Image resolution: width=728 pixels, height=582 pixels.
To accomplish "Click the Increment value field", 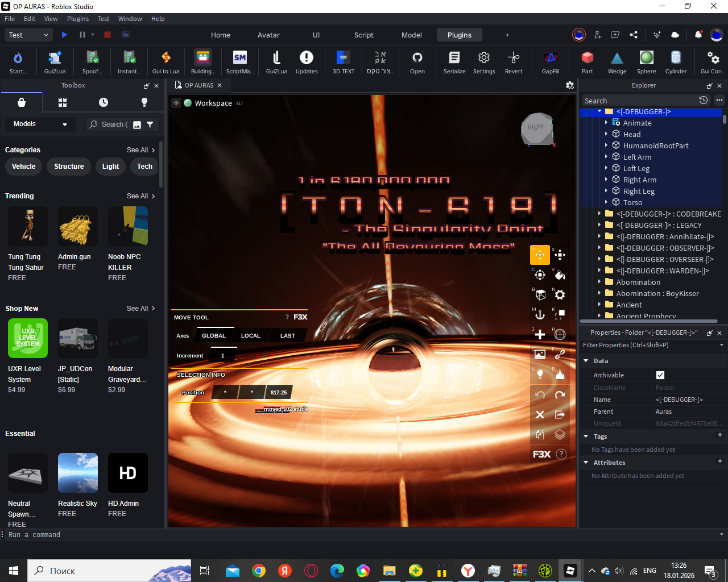I will coord(223,356).
